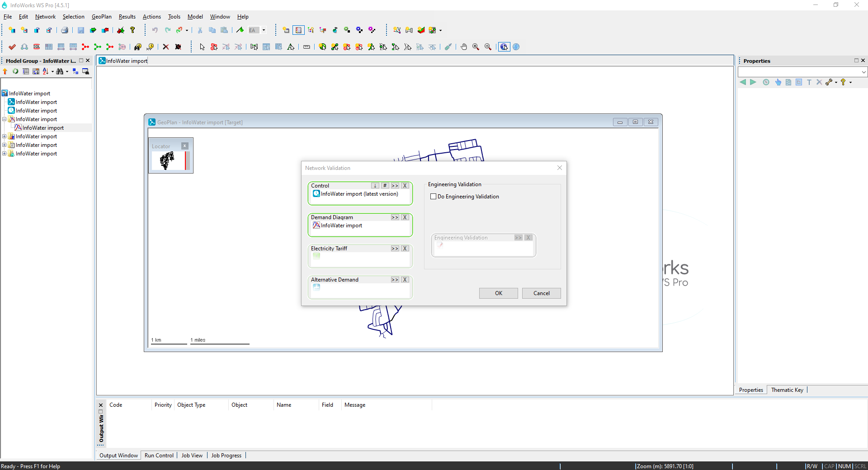Select the measurement ruler tool
This screenshot has width=868, height=470.
[x=307, y=47]
